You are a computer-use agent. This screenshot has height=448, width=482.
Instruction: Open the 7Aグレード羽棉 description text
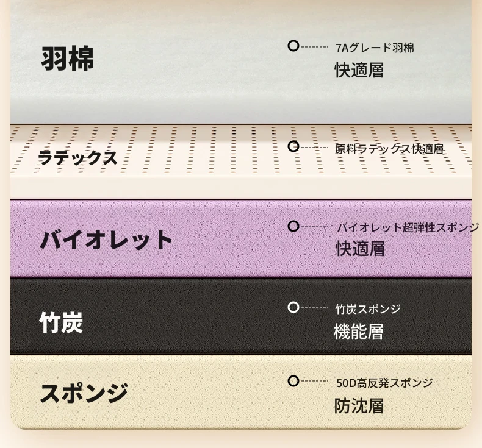point(375,48)
